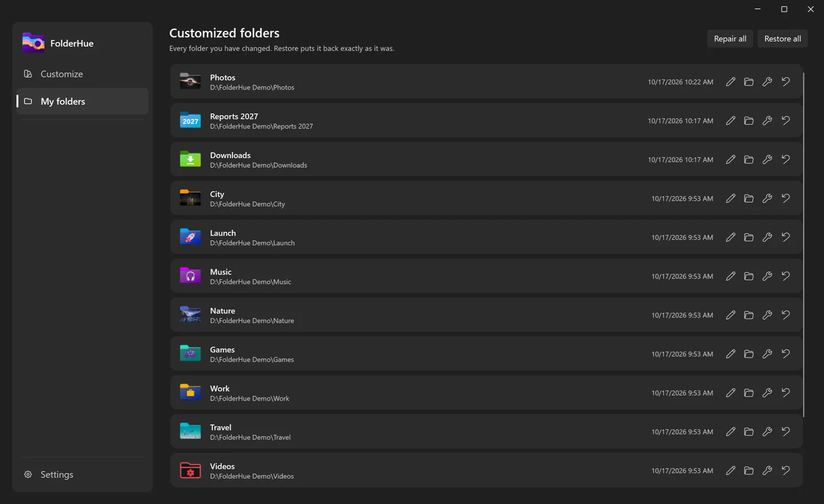Click the Restore all button
824x504 pixels.
[x=782, y=38]
